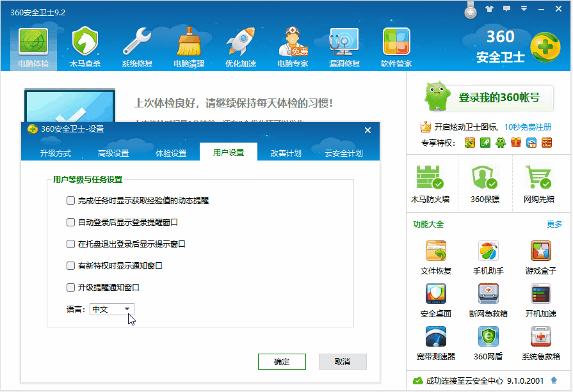Click the upgrade arrow icon in status bar
This screenshot has height=392, width=573.
point(554,380)
